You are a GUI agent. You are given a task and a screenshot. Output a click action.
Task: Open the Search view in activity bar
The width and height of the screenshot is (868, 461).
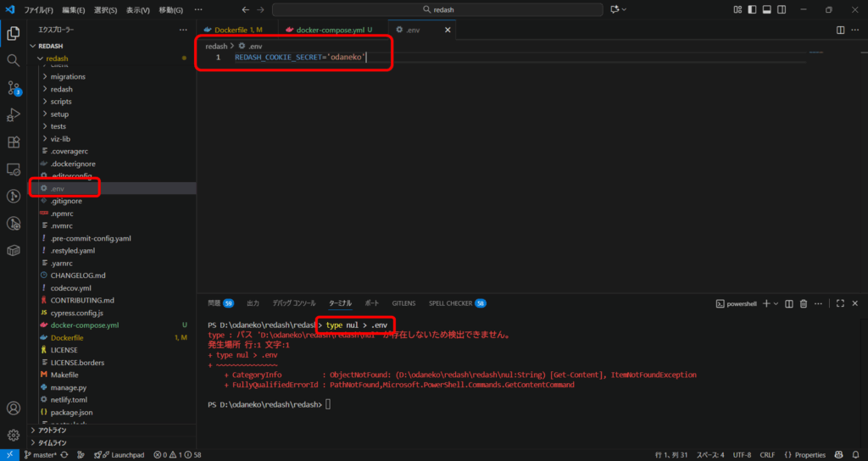pyautogui.click(x=14, y=61)
